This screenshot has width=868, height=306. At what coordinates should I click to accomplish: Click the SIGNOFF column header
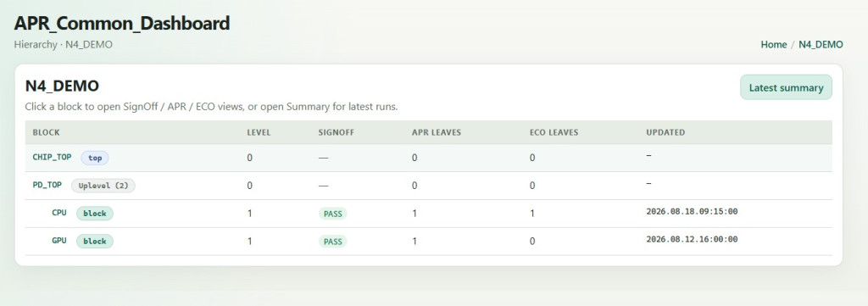coord(336,133)
